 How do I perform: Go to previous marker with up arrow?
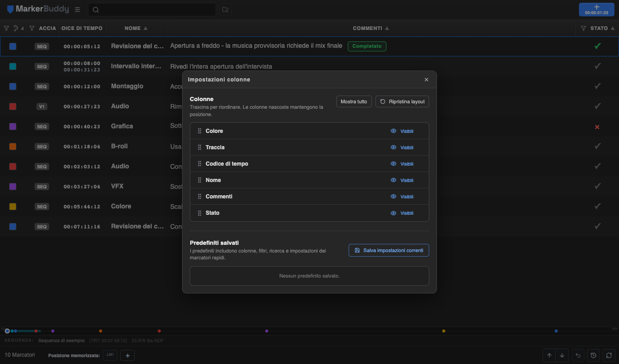pos(549,355)
